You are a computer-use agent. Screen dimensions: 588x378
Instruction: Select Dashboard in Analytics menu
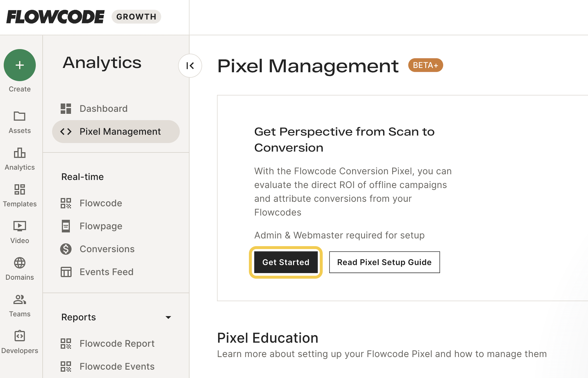pyautogui.click(x=116, y=109)
